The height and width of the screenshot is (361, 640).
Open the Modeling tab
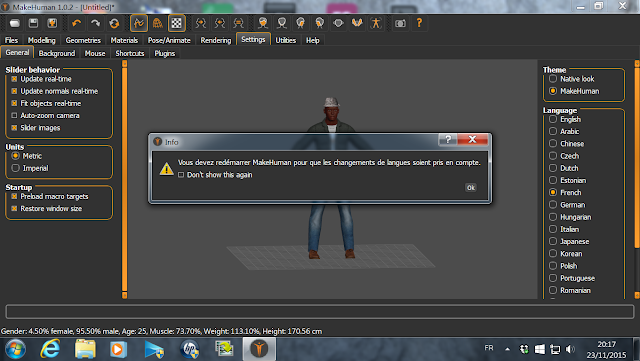click(42, 40)
